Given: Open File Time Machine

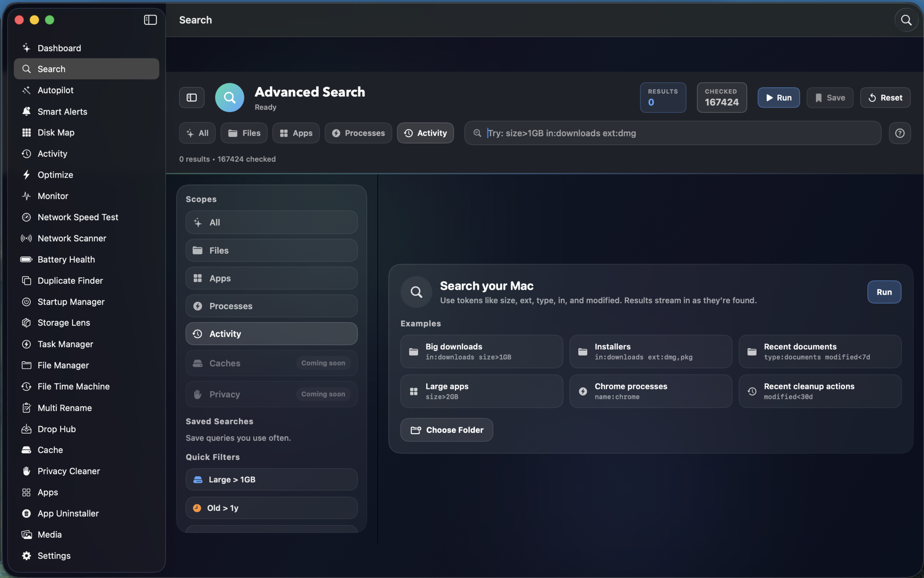Looking at the screenshot, I should point(86,387).
